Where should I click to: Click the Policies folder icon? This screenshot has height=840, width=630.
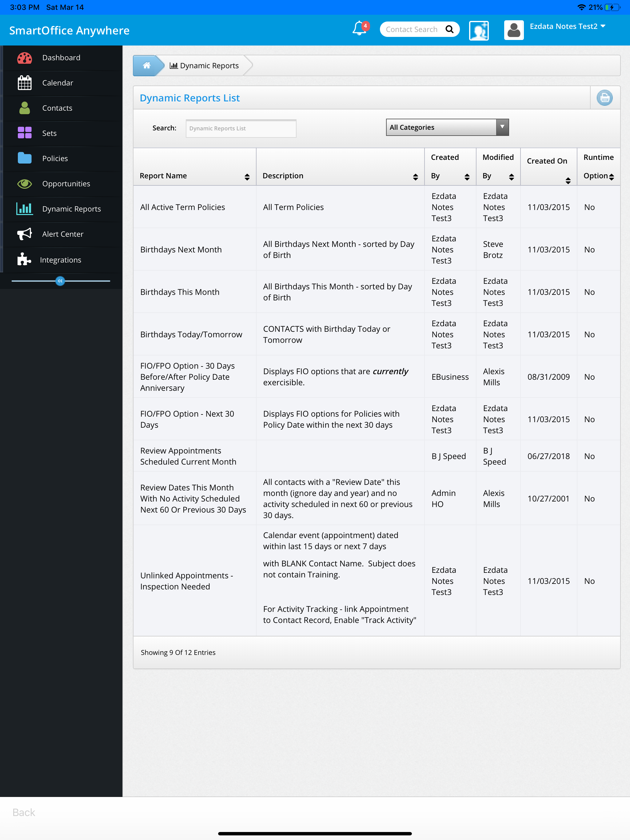(x=25, y=158)
